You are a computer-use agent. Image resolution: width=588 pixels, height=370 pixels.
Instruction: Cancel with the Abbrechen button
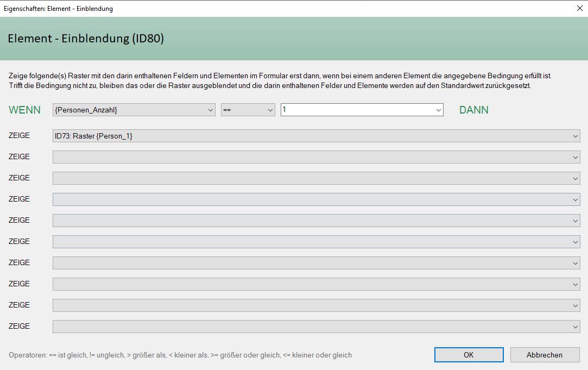click(x=545, y=355)
